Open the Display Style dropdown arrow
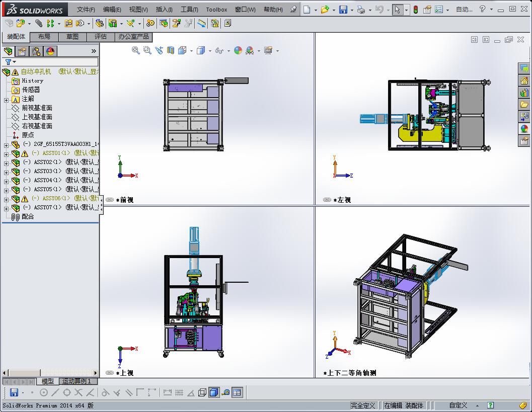The height and width of the screenshot is (412, 532). click(210, 51)
